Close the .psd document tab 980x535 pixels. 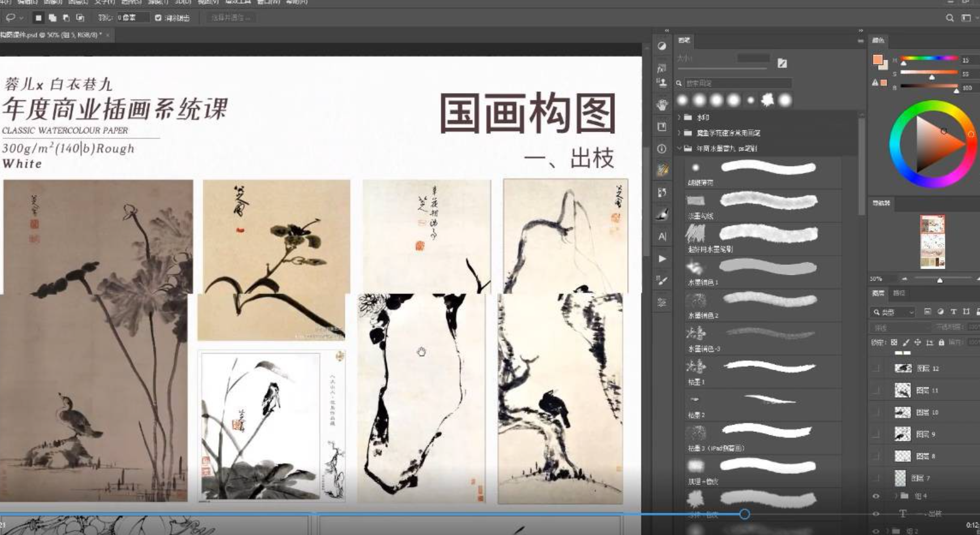pyautogui.click(x=107, y=35)
